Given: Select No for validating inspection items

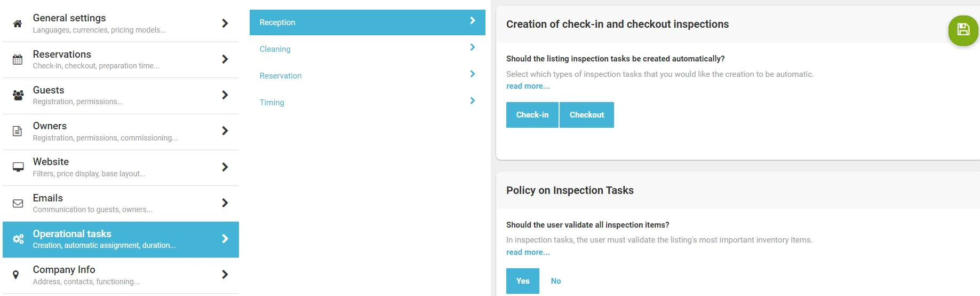Looking at the screenshot, I should click(x=555, y=281).
